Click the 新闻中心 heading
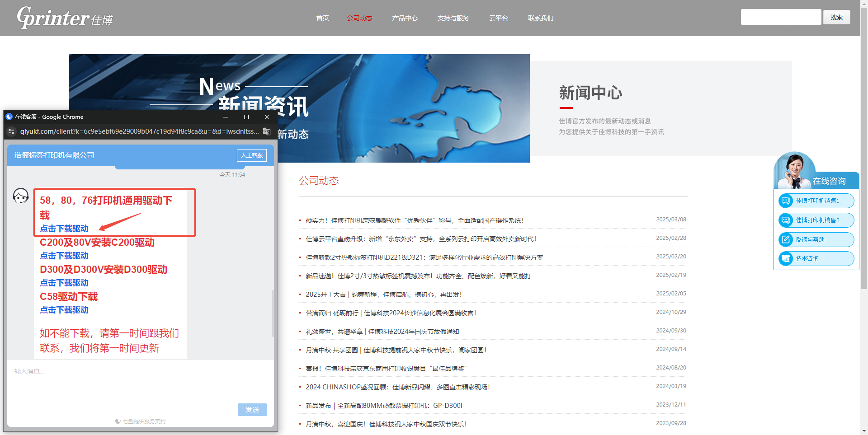The image size is (868, 435). [590, 93]
